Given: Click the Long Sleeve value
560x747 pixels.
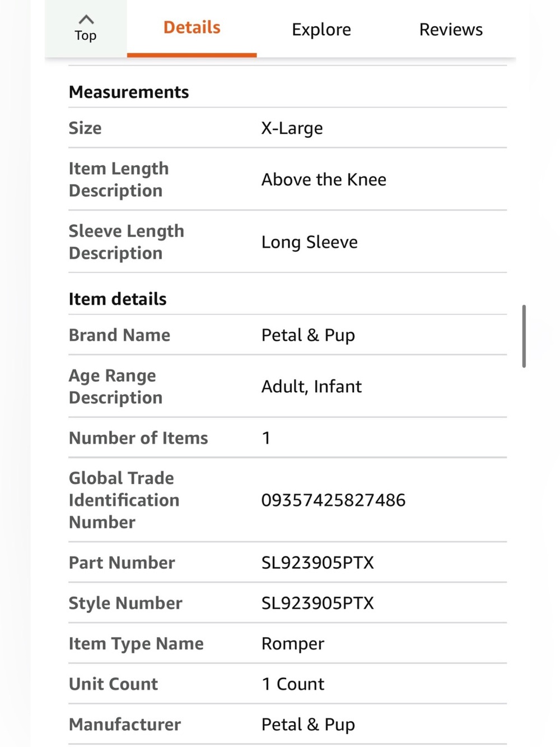Looking at the screenshot, I should (x=309, y=242).
